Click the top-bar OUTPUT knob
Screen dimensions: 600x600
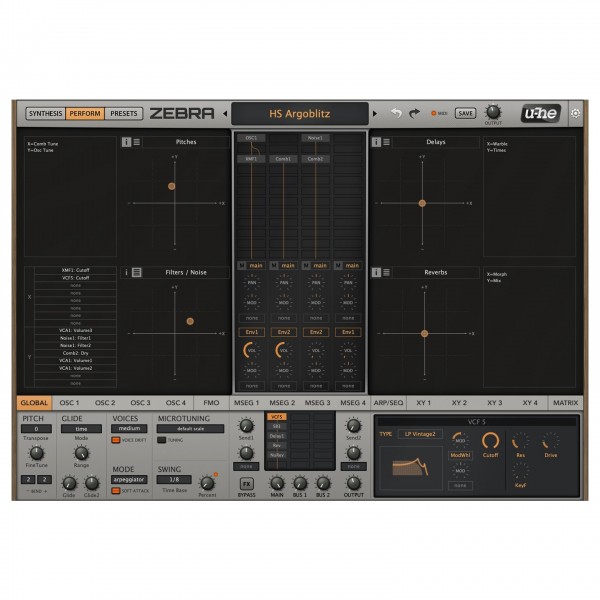pyautogui.click(x=493, y=112)
